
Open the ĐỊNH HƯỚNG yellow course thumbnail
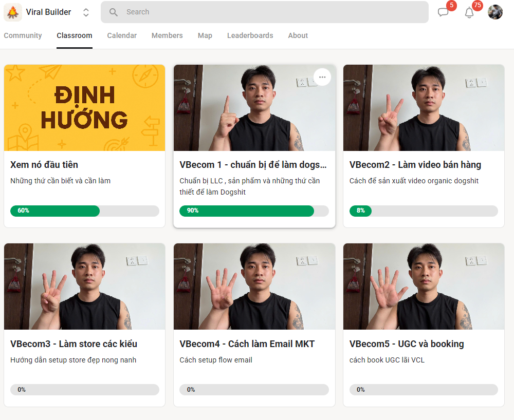click(x=85, y=108)
